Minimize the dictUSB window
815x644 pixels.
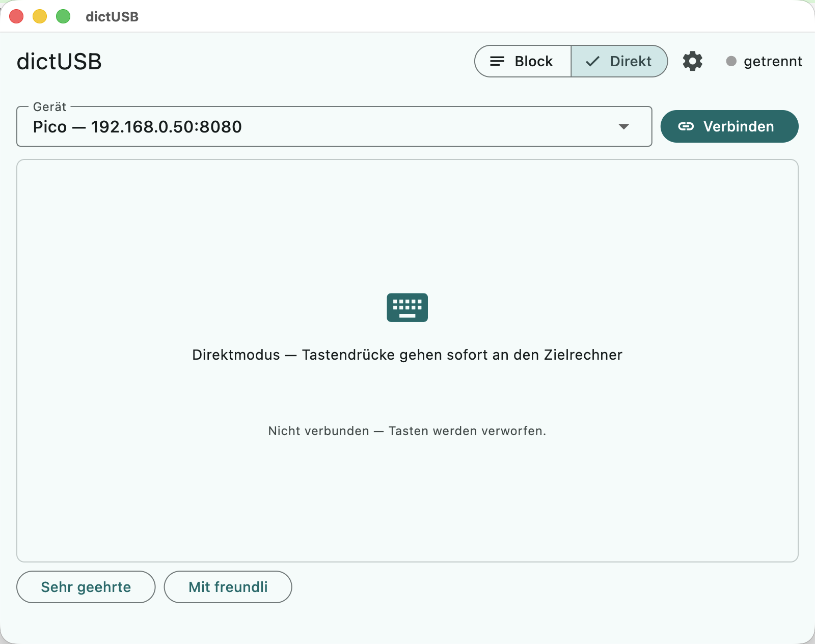coord(40,16)
